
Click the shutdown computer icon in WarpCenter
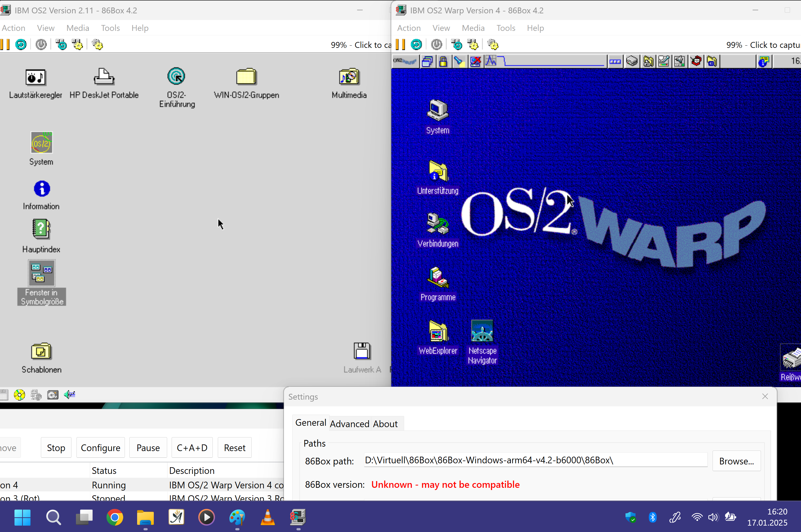click(475, 61)
